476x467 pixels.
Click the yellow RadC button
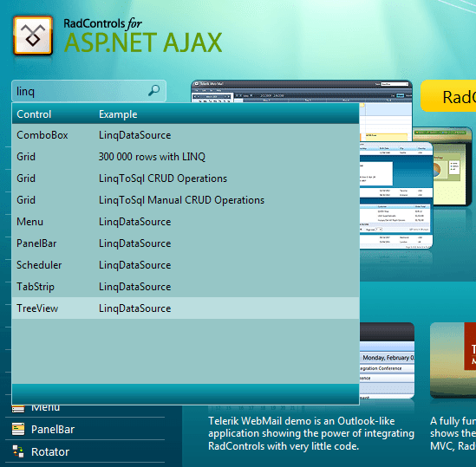tap(448, 96)
